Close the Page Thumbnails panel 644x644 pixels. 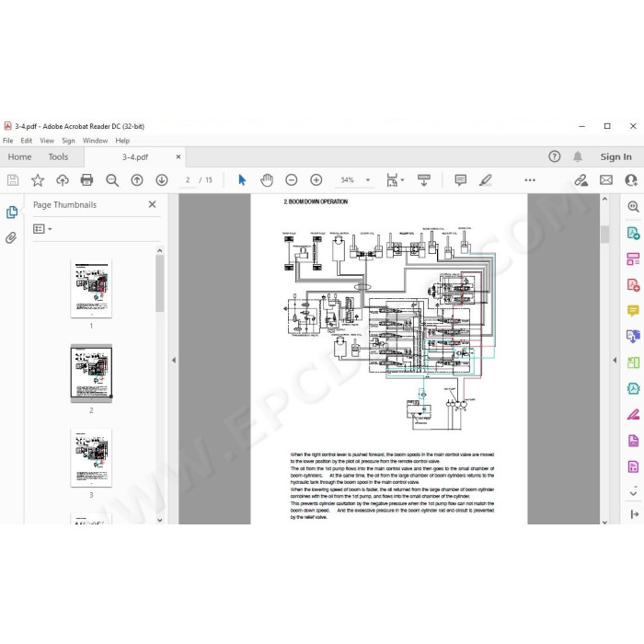[152, 204]
